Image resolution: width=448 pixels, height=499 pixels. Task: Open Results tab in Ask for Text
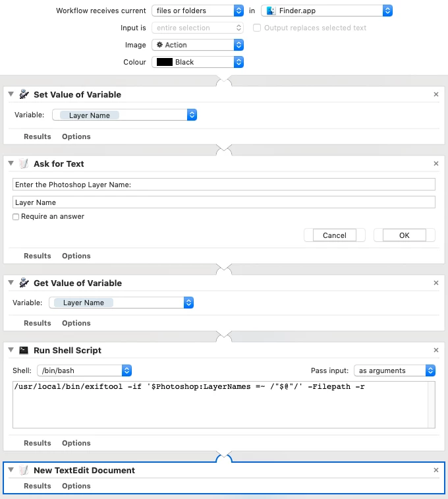pos(37,256)
